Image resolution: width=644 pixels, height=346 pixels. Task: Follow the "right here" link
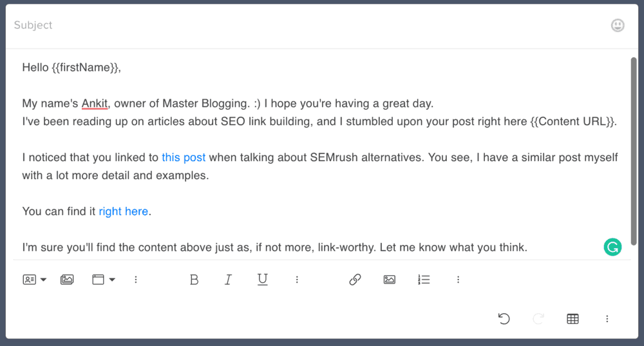tap(123, 211)
